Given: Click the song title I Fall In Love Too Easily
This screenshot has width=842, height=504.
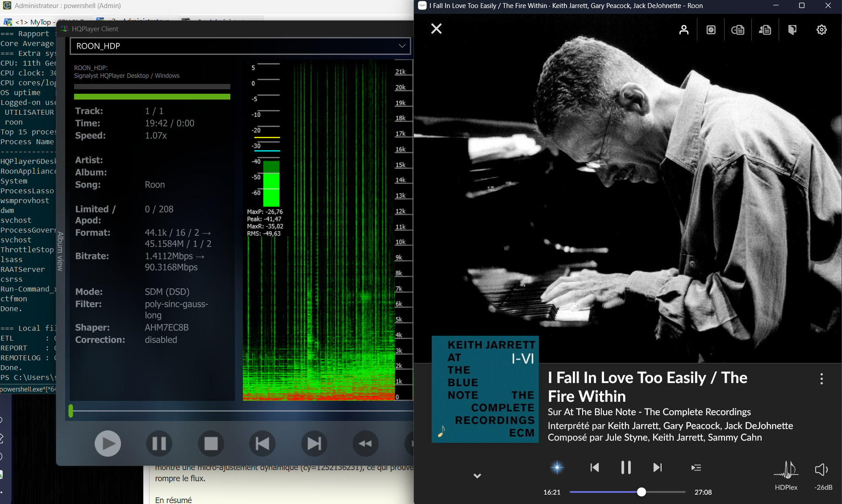Looking at the screenshot, I should [x=647, y=387].
